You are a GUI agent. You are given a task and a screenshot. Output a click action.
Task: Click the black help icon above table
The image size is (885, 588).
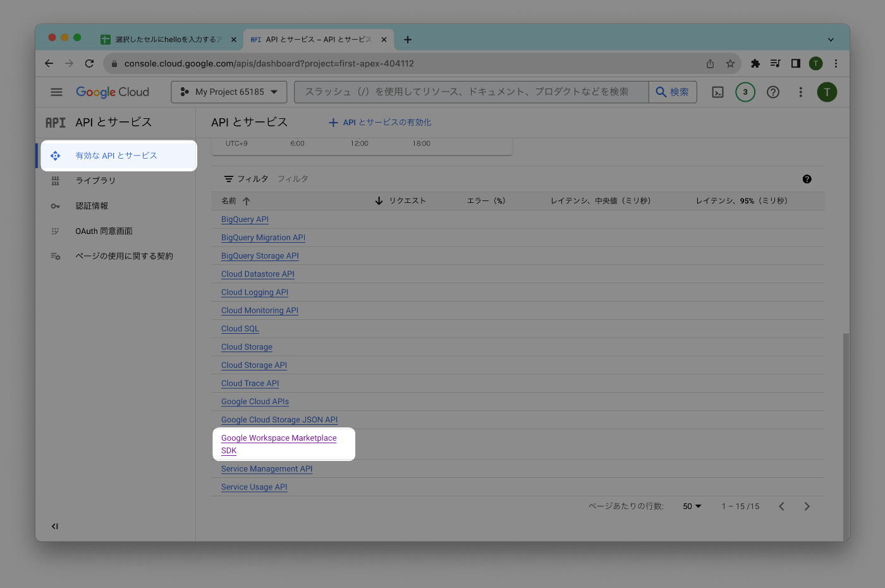[807, 179]
